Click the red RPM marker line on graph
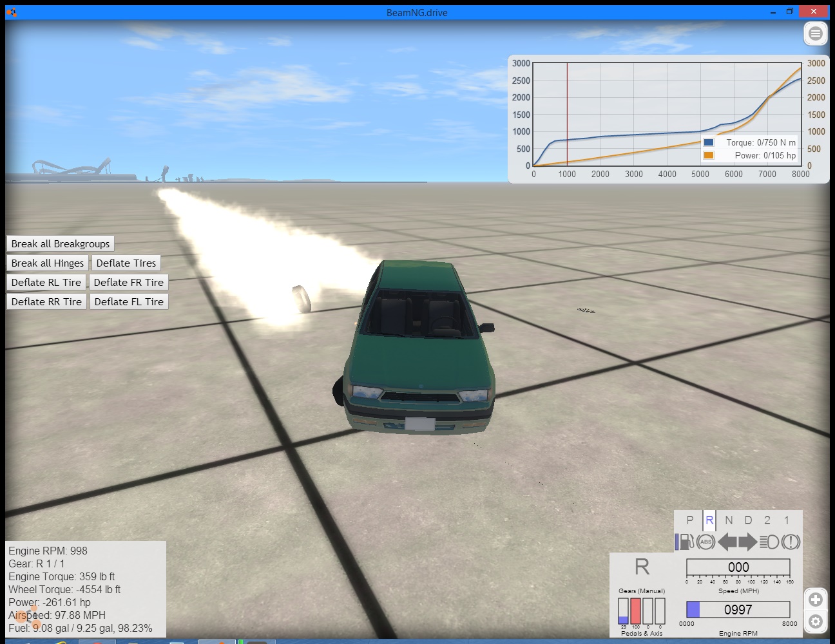Screen dimensions: 835x644 point(567,114)
